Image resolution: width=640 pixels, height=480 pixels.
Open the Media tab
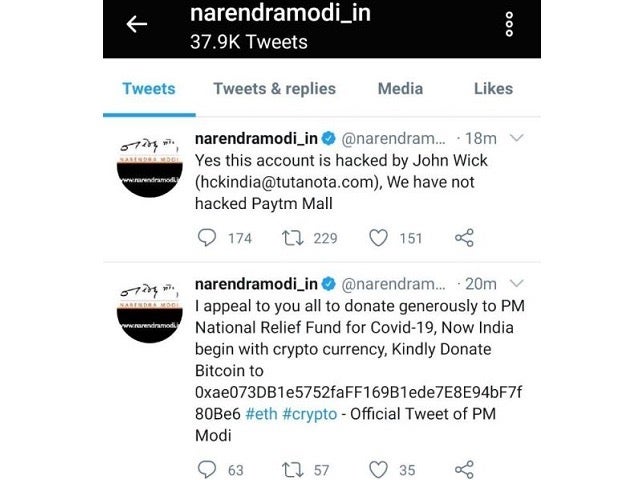coord(400,89)
